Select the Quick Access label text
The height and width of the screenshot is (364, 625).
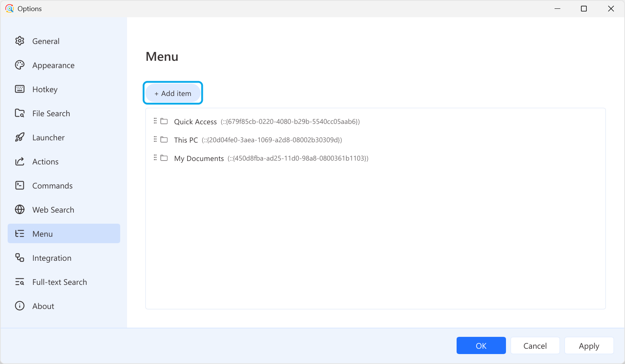tap(196, 122)
